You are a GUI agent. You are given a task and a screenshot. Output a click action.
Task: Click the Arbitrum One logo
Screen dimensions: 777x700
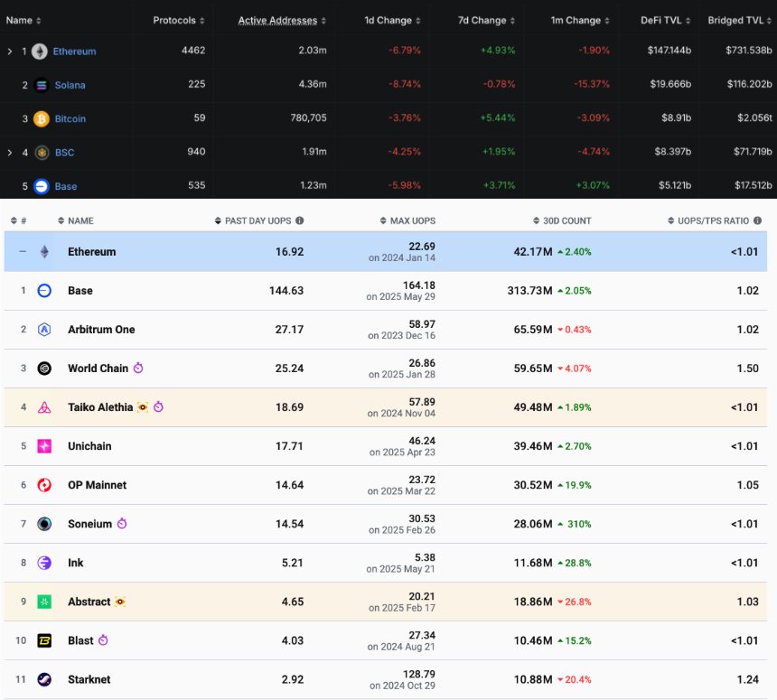click(43, 329)
